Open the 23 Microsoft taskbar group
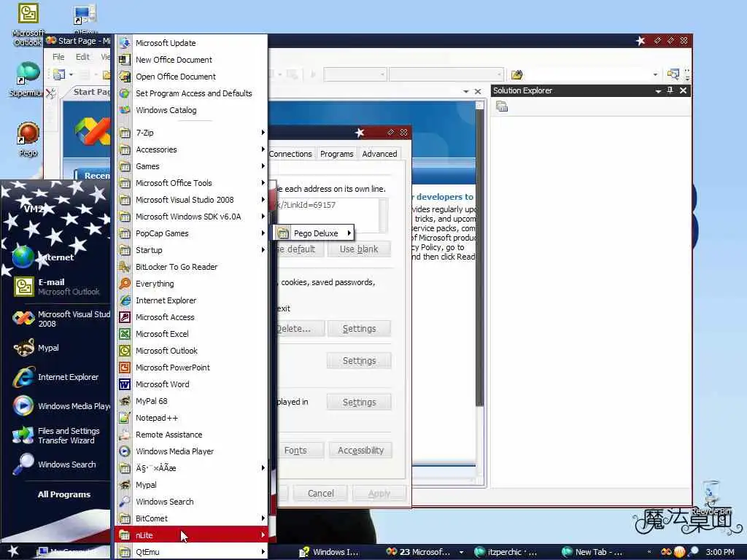Image resolution: width=747 pixels, height=560 pixels. click(424, 552)
